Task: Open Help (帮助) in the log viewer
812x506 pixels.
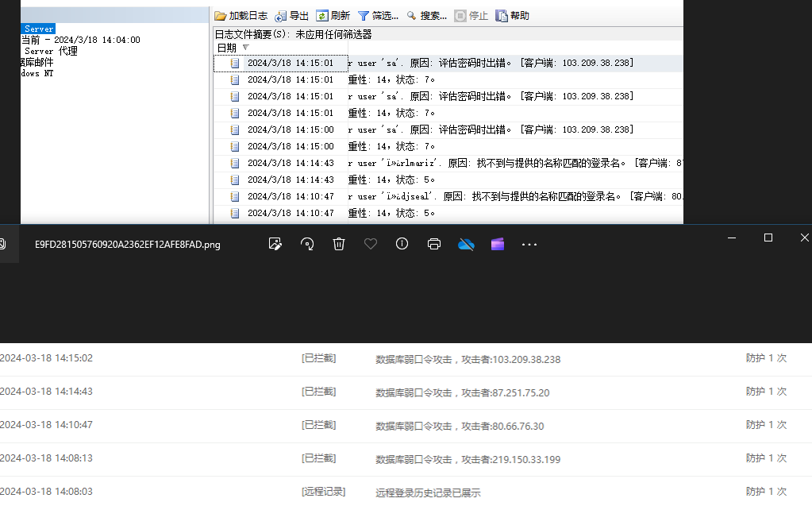Action: [512, 16]
